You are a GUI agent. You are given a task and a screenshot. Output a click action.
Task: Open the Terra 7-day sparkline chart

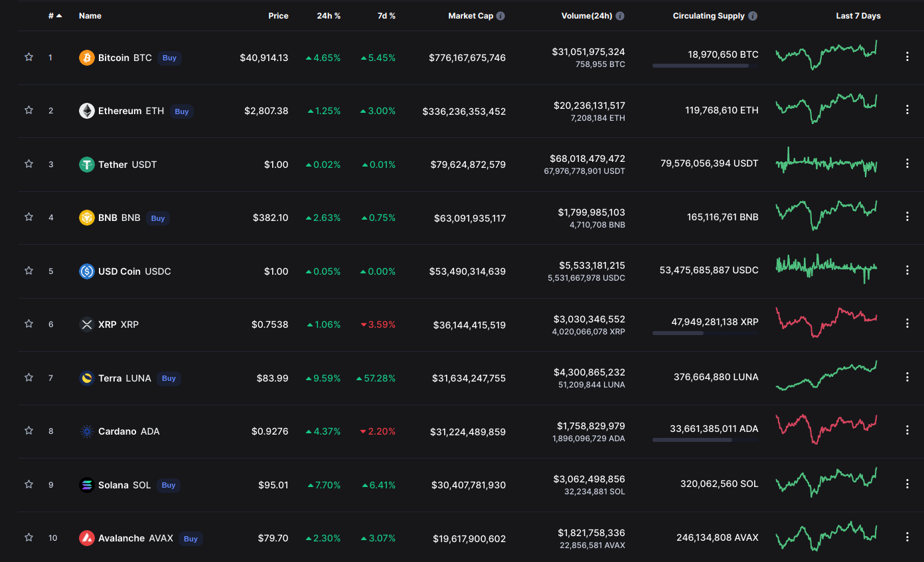[826, 376]
